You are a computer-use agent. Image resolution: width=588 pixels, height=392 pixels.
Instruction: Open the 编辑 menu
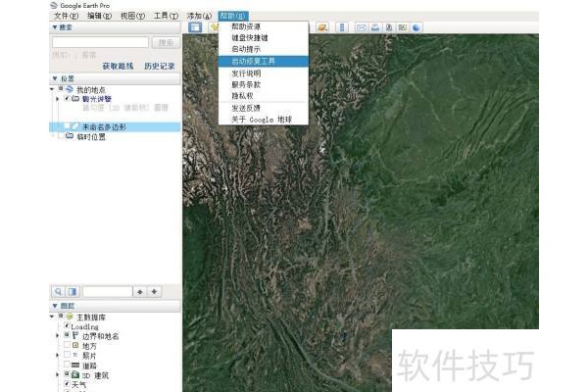pos(99,16)
